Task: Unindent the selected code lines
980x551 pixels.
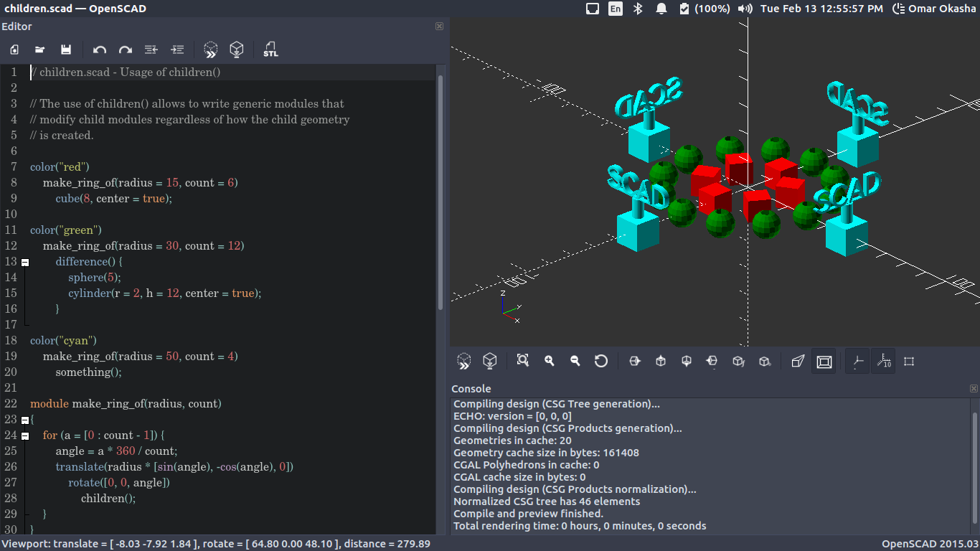Action: click(x=151, y=50)
